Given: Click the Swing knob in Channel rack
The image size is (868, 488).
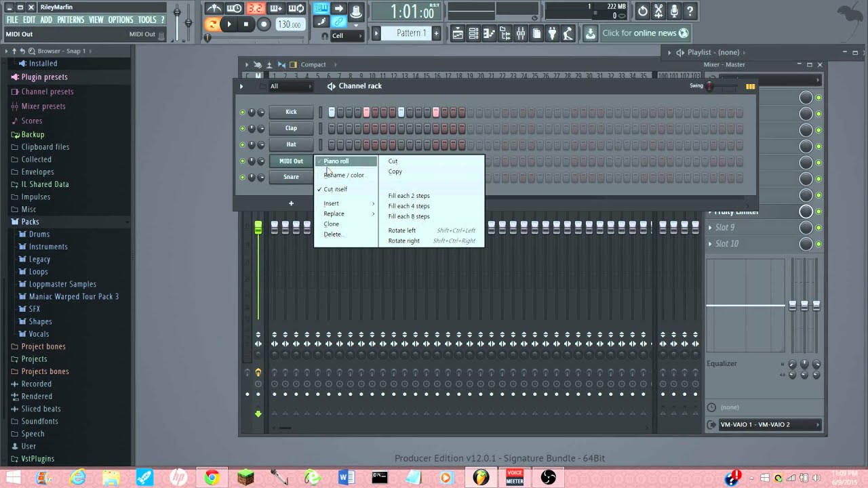Looking at the screenshot, I should pyautogui.click(x=710, y=86).
